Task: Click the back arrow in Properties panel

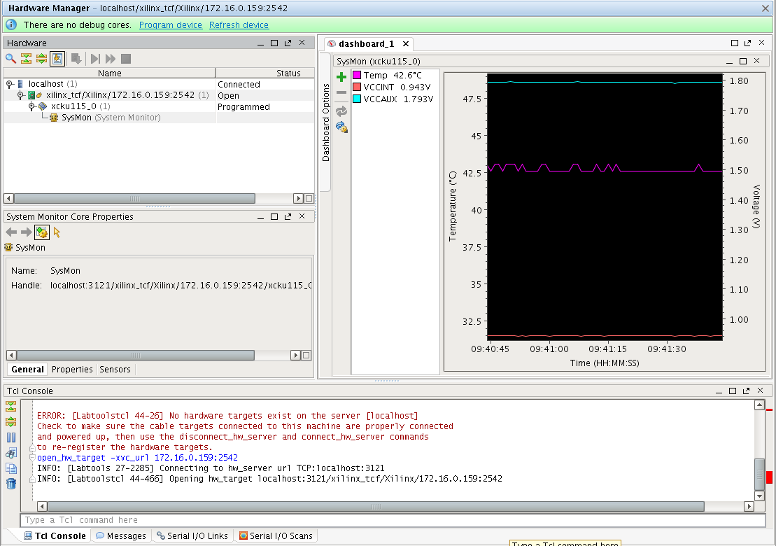Action: (x=11, y=232)
